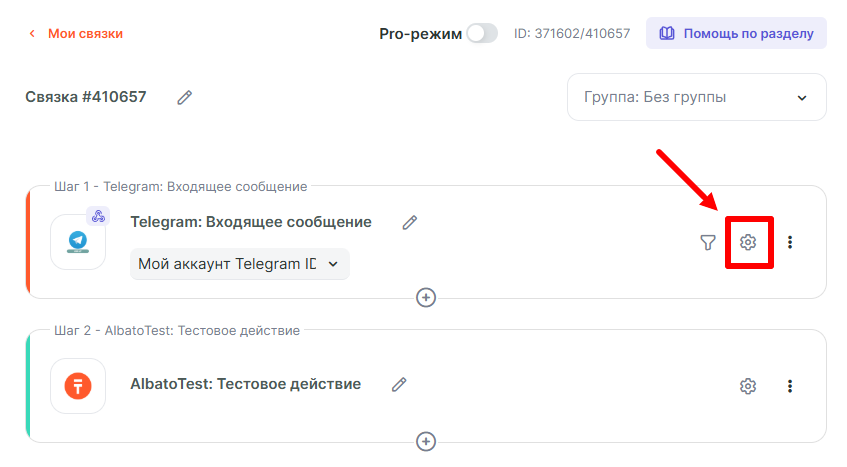
Task: Edit the Telegram step name with pencil
Action: pyautogui.click(x=409, y=222)
